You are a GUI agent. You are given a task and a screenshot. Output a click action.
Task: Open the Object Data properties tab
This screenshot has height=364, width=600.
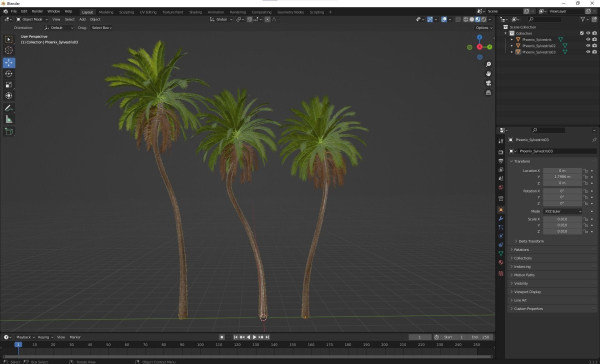point(501,253)
